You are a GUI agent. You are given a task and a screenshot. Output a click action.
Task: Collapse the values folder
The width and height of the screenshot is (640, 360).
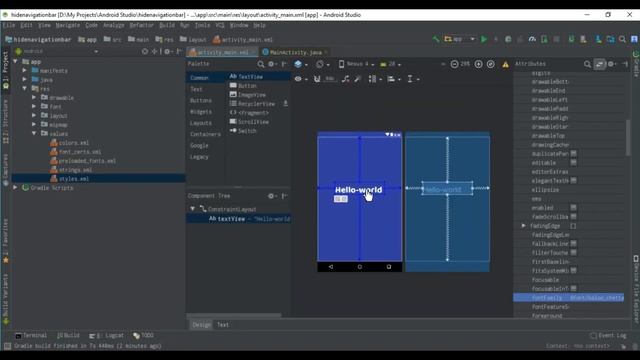coord(34,133)
